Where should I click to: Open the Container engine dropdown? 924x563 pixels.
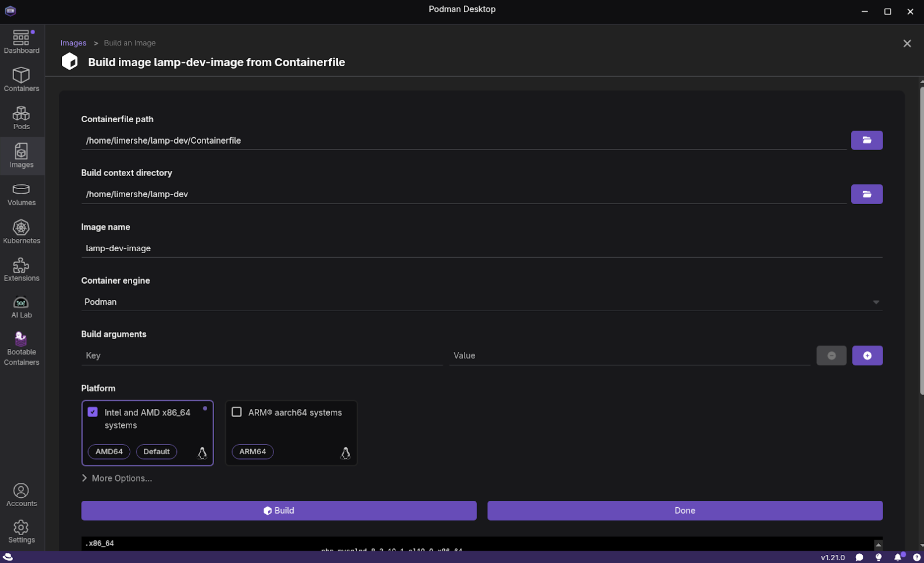[481, 302]
